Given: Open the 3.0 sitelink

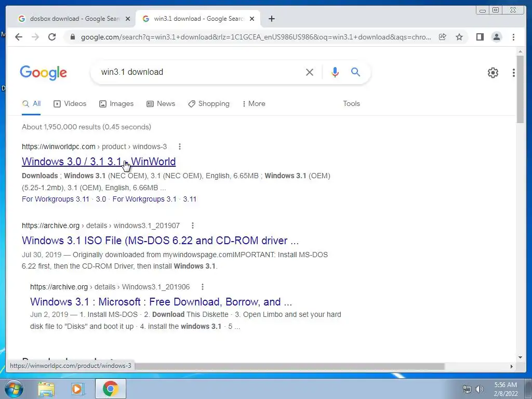Looking at the screenshot, I should tap(101, 199).
